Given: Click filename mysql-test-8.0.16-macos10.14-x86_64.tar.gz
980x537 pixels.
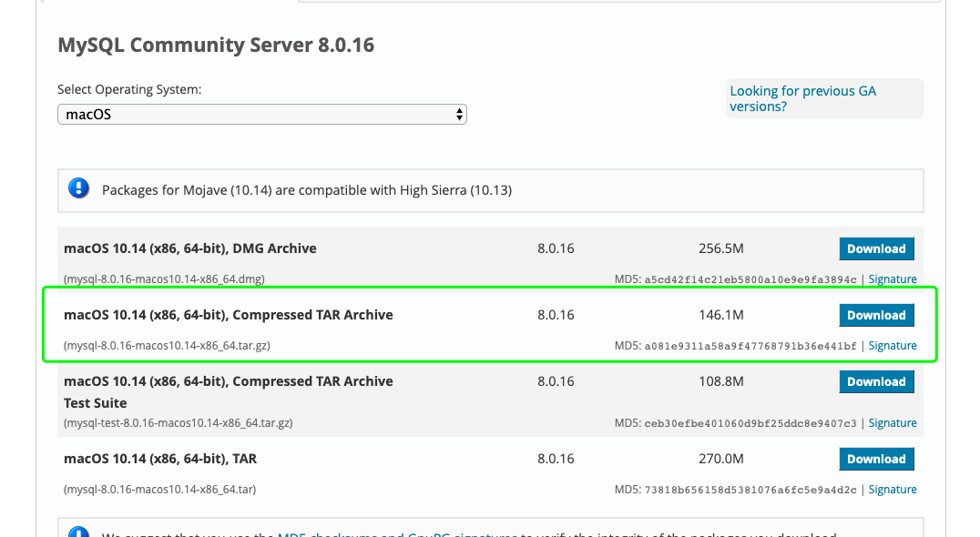Looking at the screenshot, I should coord(179,422).
